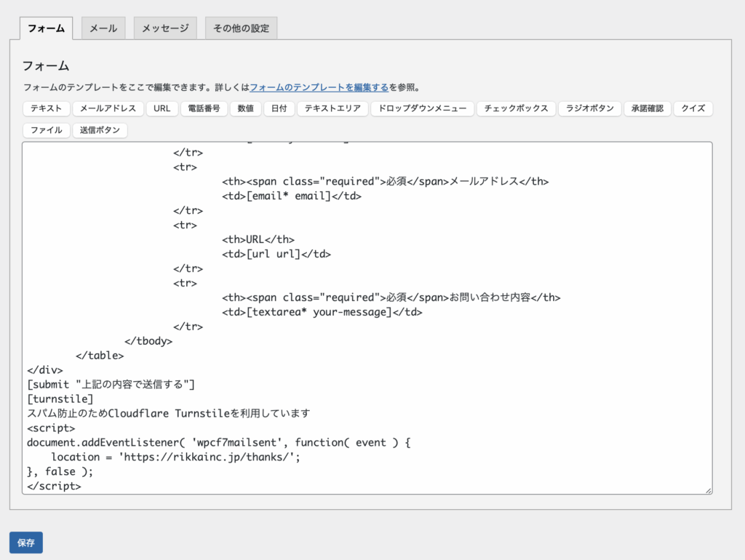The image size is (745, 560).
Task: Add a ファイル upload form tag
Action: click(x=46, y=130)
